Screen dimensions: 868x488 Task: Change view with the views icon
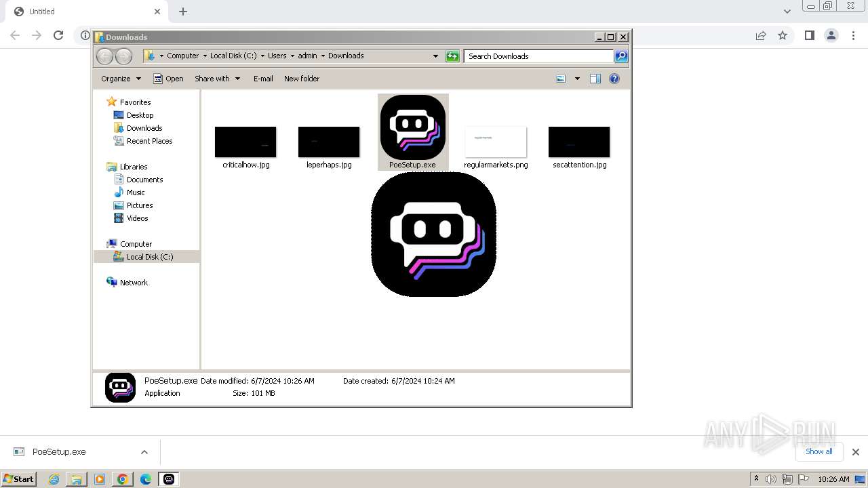click(561, 79)
